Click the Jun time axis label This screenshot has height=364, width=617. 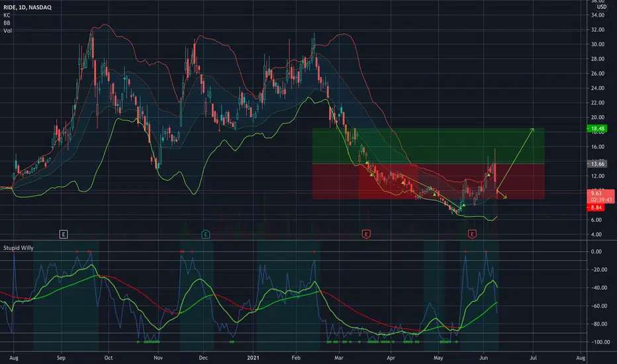point(484,358)
